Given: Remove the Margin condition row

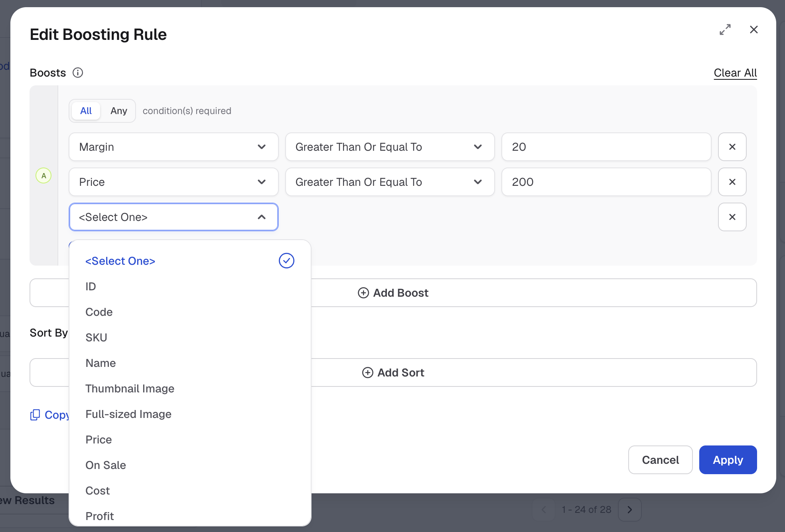Looking at the screenshot, I should pos(732,147).
